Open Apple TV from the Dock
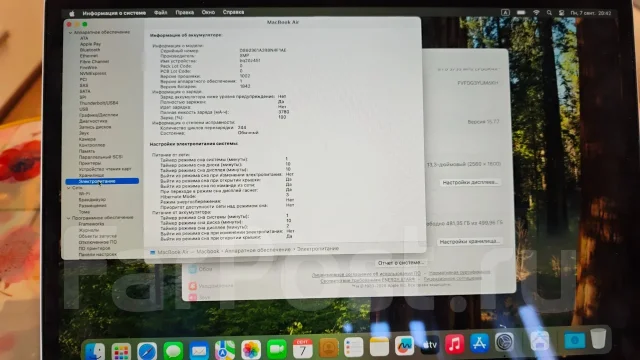The width and height of the screenshot is (640, 360). point(429,345)
